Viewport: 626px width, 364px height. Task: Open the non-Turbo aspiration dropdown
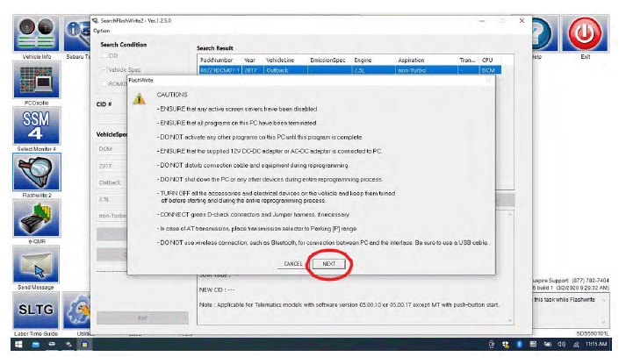click(x=112, y=216)
